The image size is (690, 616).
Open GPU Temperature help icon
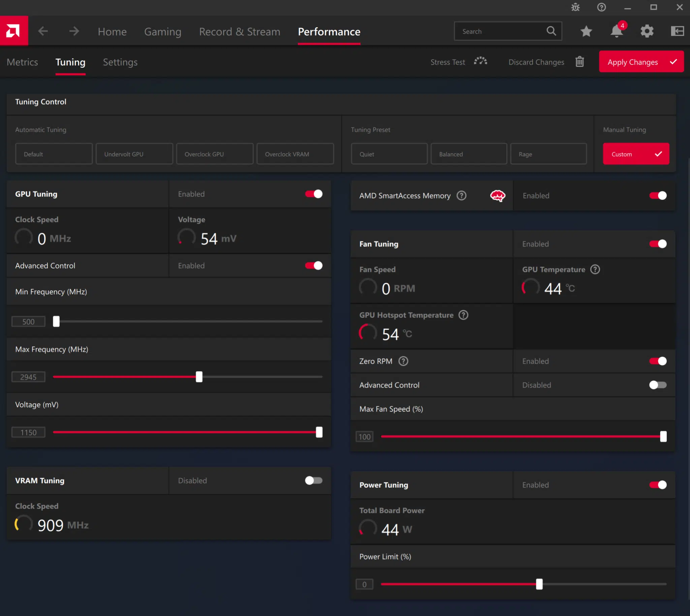[595, 269]
